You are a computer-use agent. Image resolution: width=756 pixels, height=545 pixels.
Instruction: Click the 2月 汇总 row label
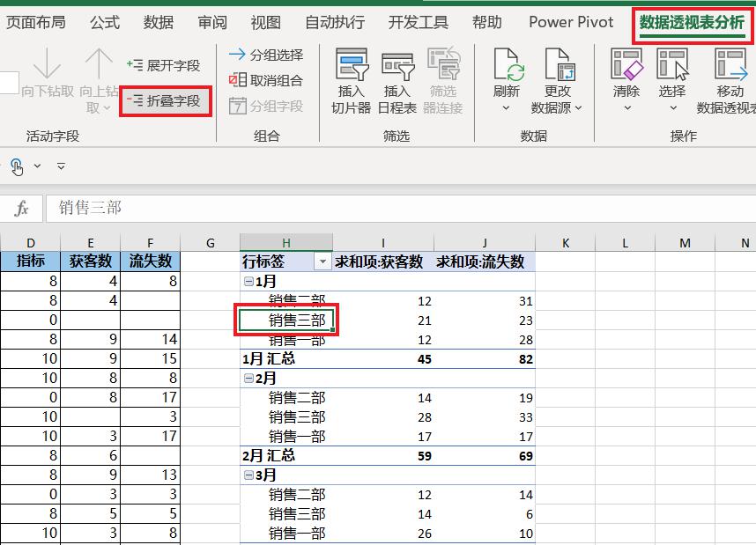pos(268,456)
